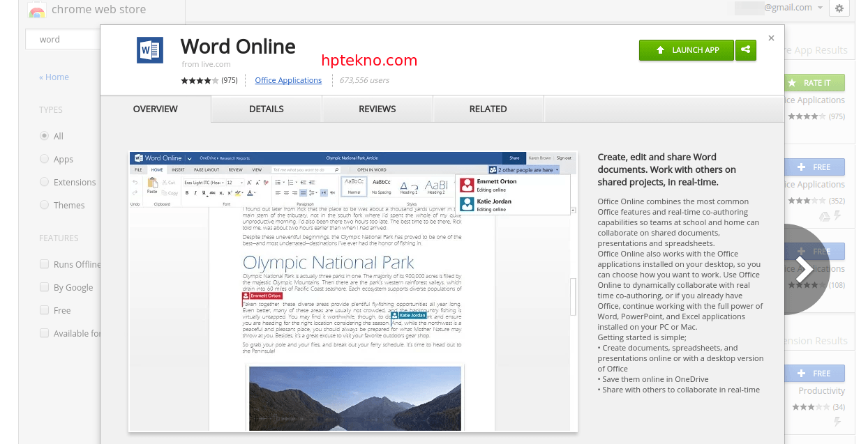Click the Undo arrow in the preview ribbon
The image size is (868, 444).
click(x=135, y=183)
